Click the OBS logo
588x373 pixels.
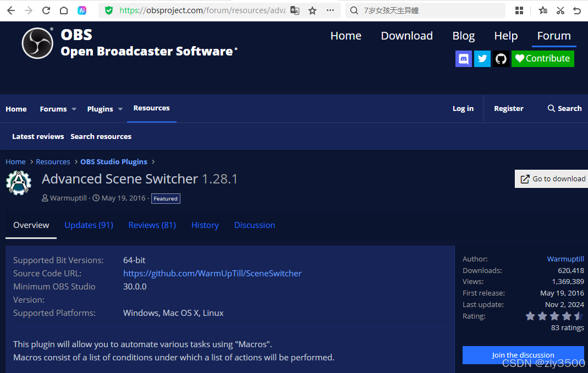coord(37,43)
